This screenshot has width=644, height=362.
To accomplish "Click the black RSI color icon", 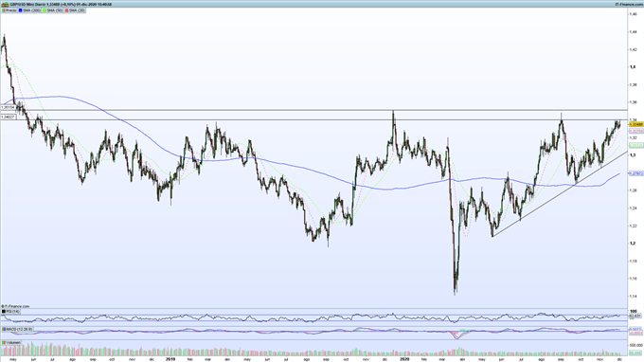I will pos(4,312).
